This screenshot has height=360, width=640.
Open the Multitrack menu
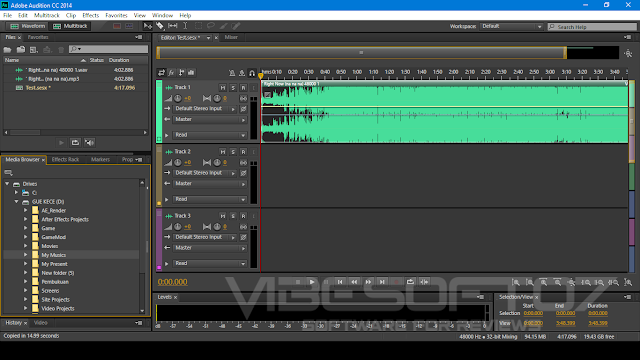coord(47,15)
